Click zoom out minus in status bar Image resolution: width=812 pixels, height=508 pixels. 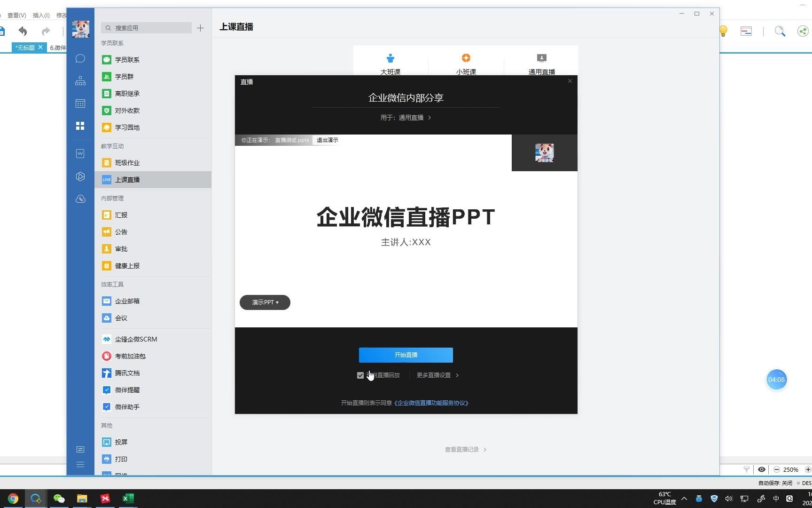click(777, 469)
